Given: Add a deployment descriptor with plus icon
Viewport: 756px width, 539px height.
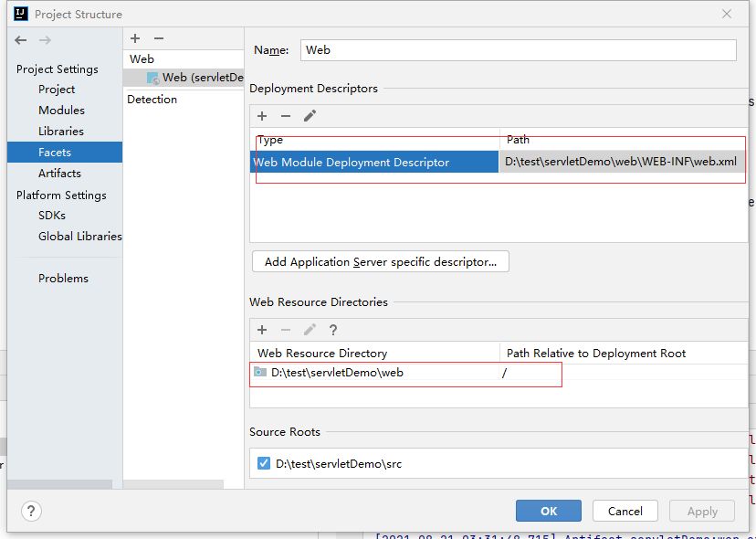Looking at the screenshot, I should pos(262,116).
